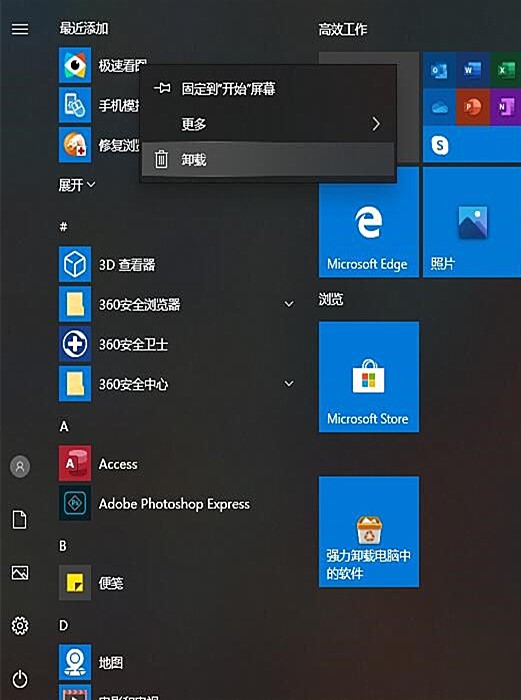
Task: Choose 卸载 in the context menu
Action: tap(269, 159)
